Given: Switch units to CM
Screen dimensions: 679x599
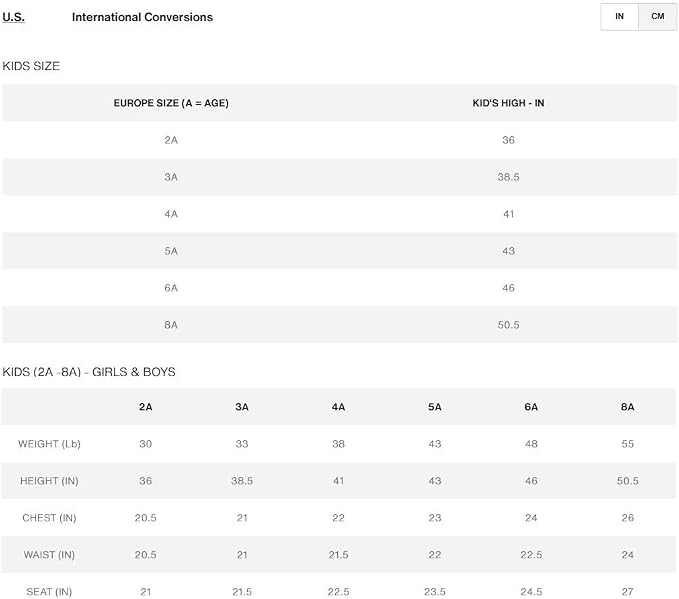Looking at the screenshot, I should (657, 16).
